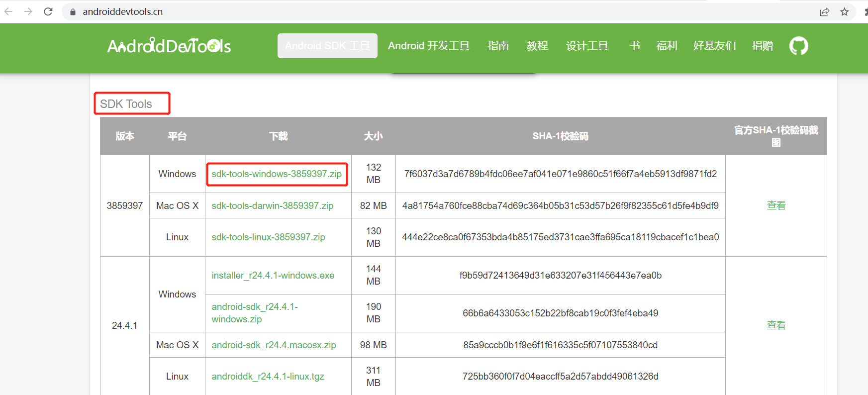Click the 大小 column header
This screenshot has height=395, width=868.
click(x=373, y=136)
